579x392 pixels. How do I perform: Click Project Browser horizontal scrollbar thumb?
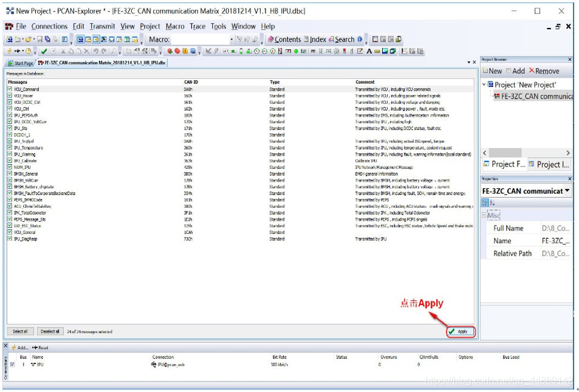click(505, 153)
